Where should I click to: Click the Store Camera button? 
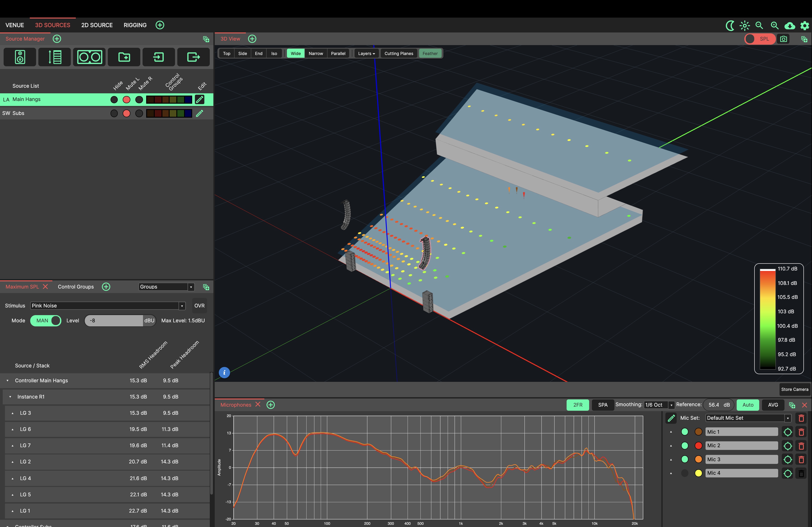[x=795, y=390]
